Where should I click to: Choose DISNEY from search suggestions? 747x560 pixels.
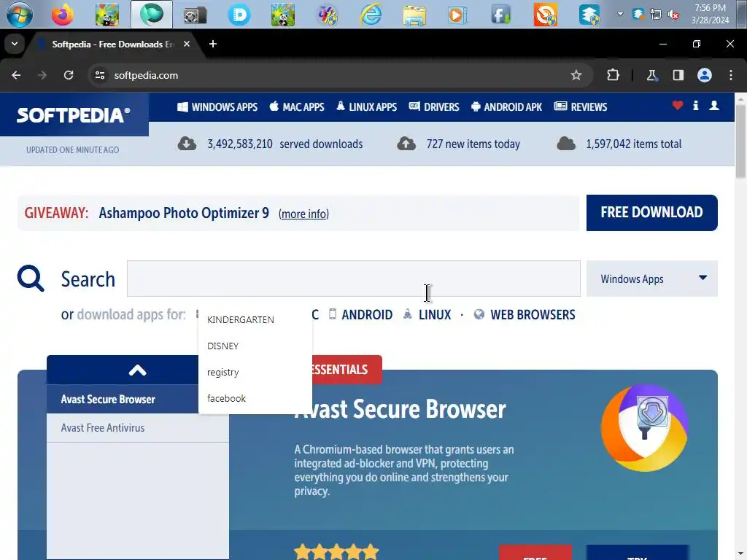tap(255, 346)
